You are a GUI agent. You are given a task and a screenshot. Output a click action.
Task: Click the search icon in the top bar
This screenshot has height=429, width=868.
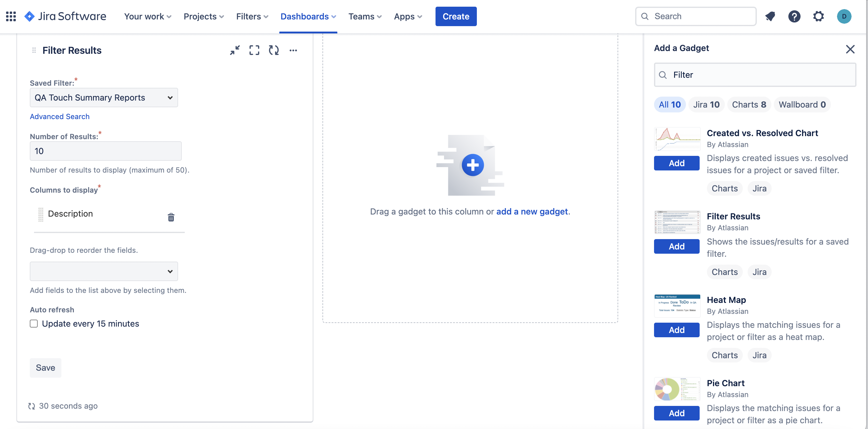click(645, 16)
